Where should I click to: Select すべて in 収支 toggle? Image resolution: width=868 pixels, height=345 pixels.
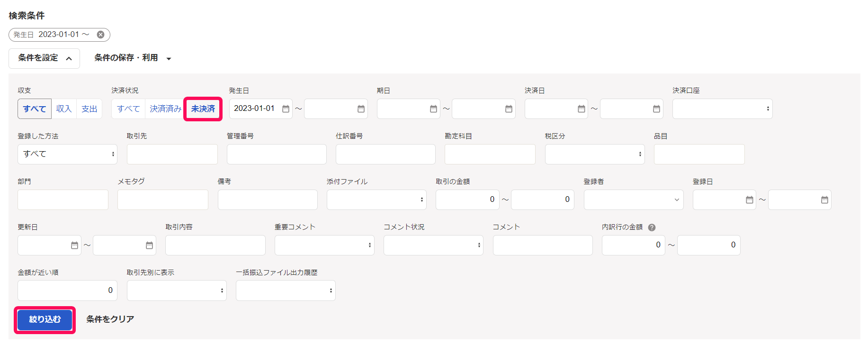(x=35, y=109)
